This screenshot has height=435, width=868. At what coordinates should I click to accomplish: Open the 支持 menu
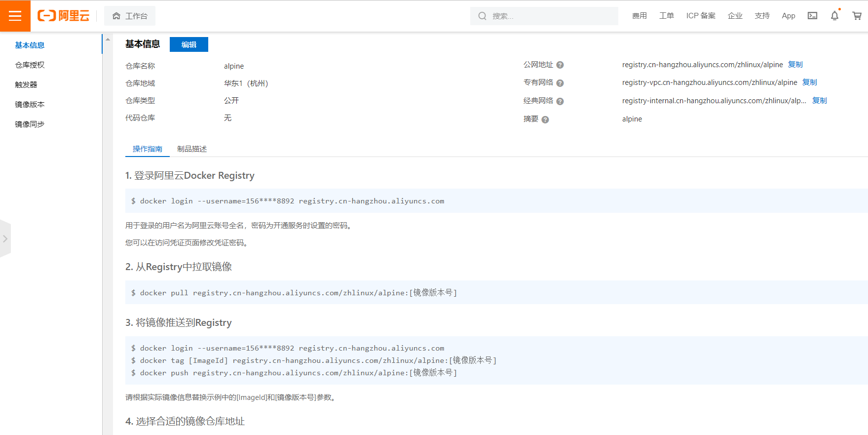click(762, 16)
